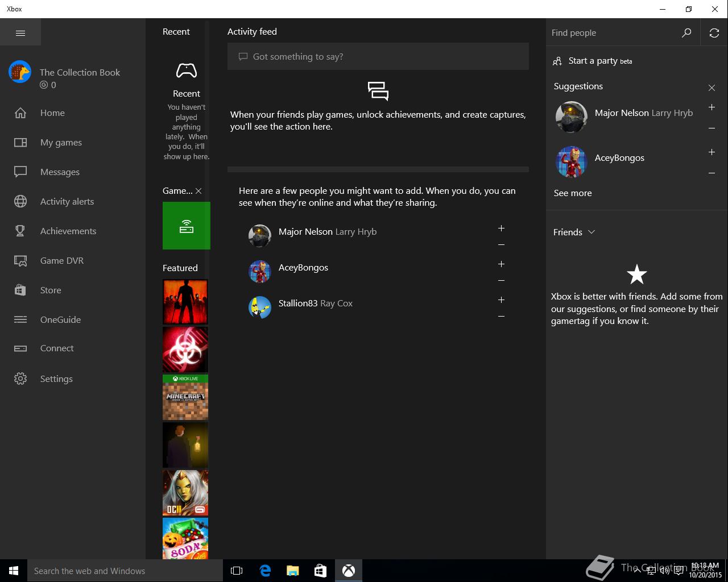Click the Settings gear icon

click(20, 379)
